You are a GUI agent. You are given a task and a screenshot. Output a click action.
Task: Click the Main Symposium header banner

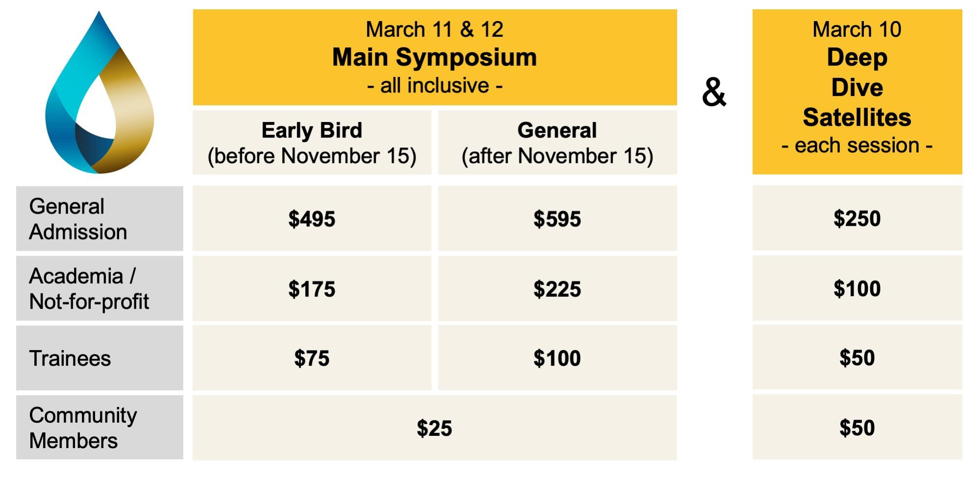(435, 57)
